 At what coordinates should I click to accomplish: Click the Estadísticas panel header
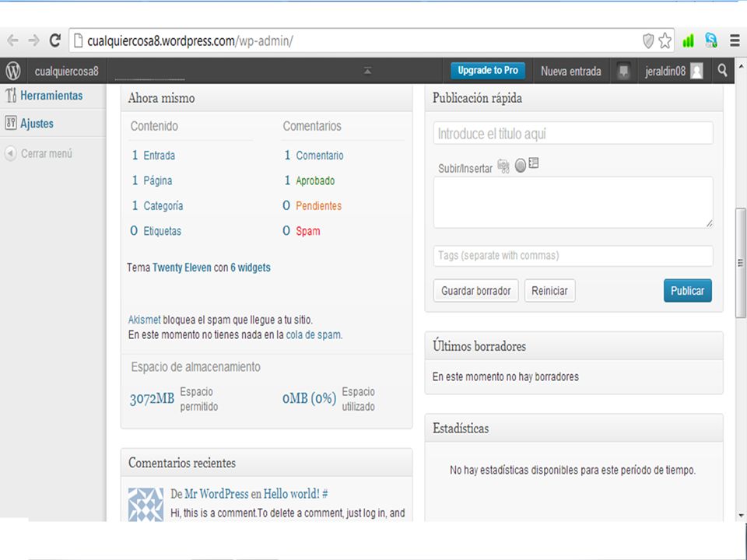pos(573,428)
